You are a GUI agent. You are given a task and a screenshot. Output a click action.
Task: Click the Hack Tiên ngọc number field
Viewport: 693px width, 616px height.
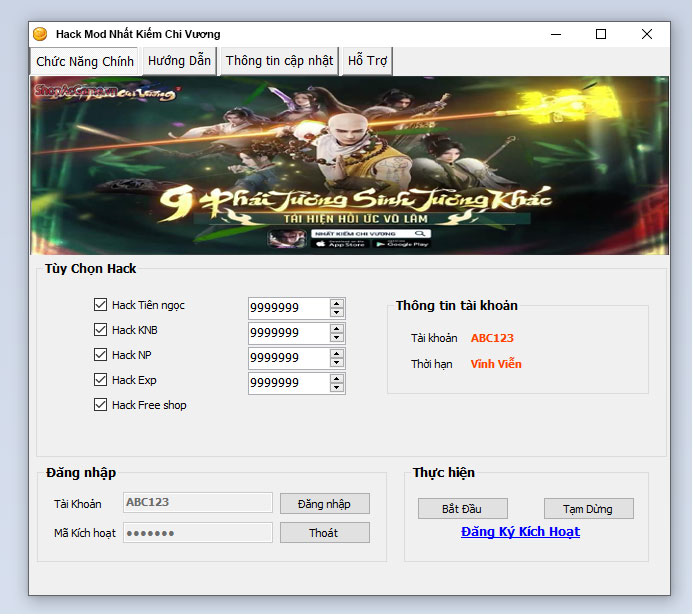(289, 308)
